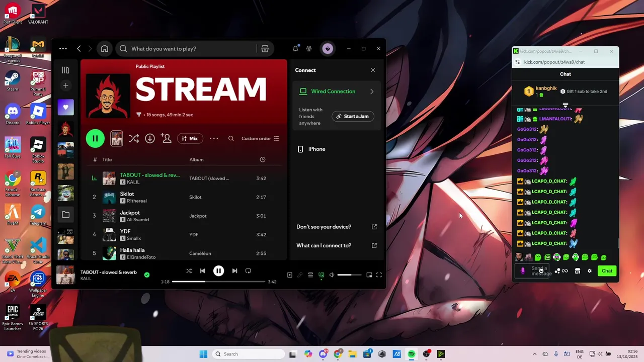Screen dimensions: 644x362
Task: Seek within the song progress bar
Action: [219, 282]
